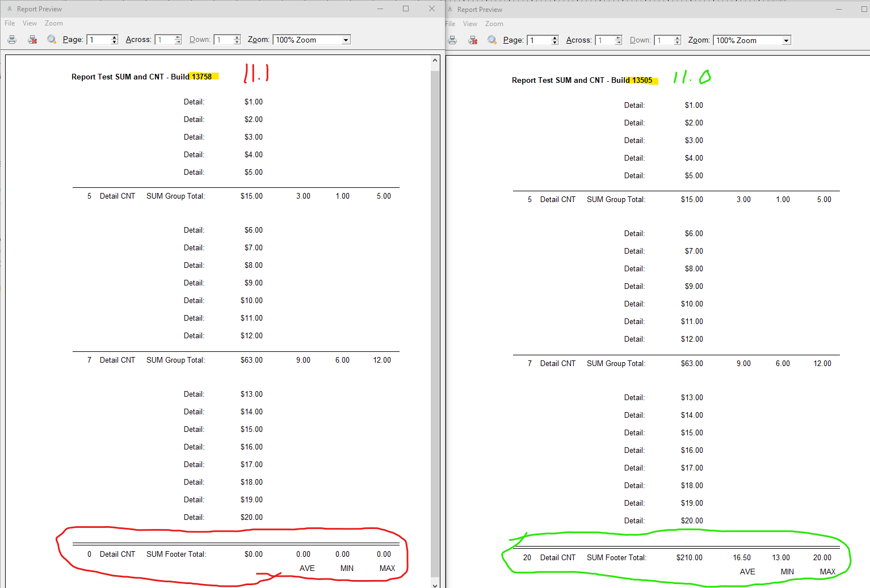Open the View menu in the left window
The image size is (870, 588).
[x=30, y=23]
